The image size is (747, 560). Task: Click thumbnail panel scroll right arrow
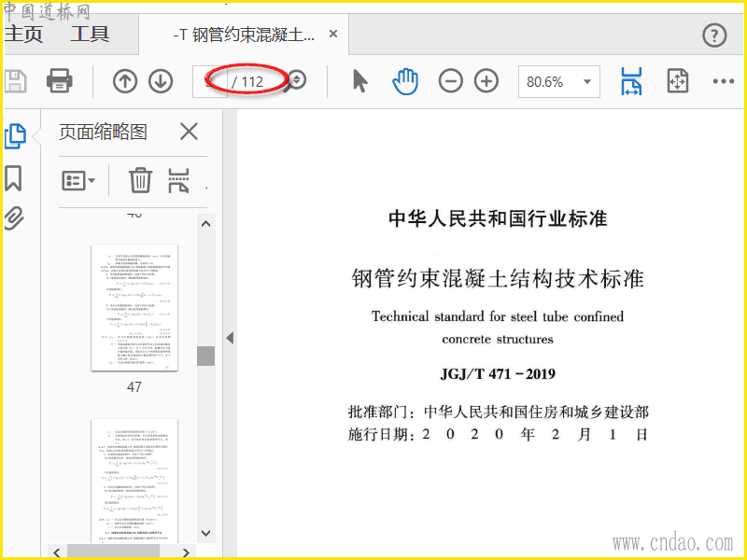pyautogui.click(x=186, y=553)
